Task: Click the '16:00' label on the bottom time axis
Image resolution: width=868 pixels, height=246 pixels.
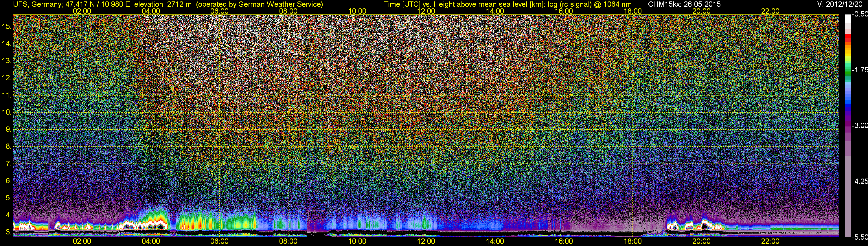Action: coord(564,241)
